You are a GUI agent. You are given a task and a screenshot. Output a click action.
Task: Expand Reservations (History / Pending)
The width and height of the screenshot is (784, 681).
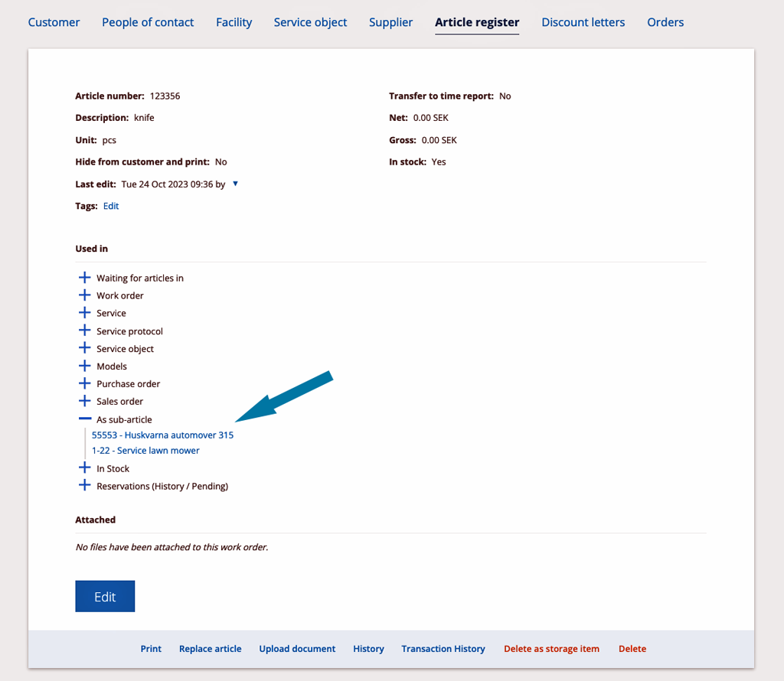84,485
